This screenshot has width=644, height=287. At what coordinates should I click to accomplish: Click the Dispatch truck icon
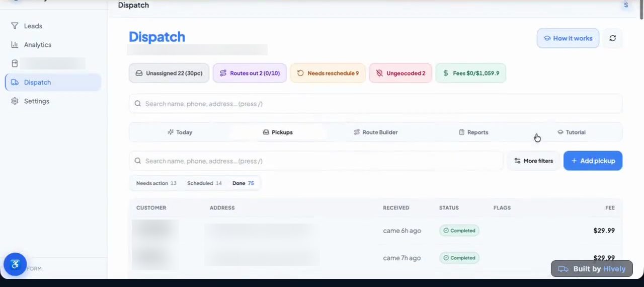pyautogui.click(x=15, y=82)
